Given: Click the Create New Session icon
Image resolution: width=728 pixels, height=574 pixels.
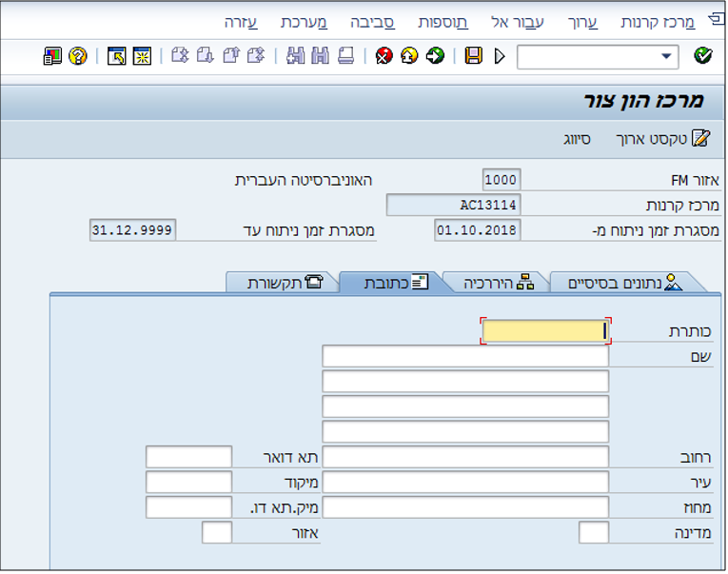Looking at the screenshot, I should click(x=142, y=56).
